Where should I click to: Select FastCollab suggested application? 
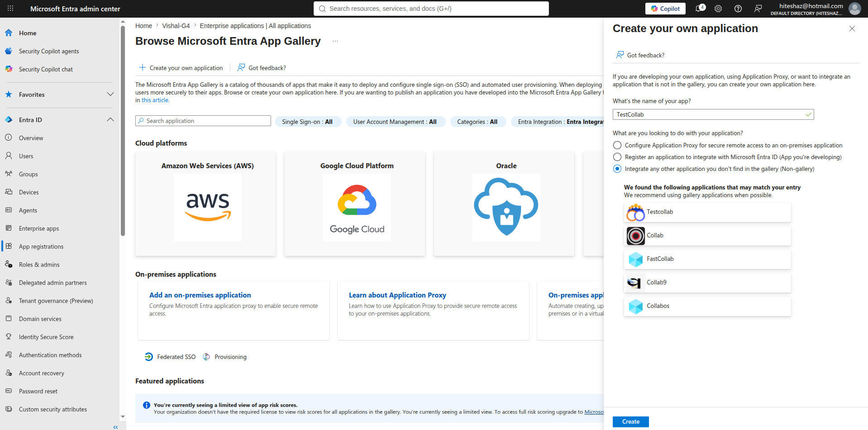[707, 259]
